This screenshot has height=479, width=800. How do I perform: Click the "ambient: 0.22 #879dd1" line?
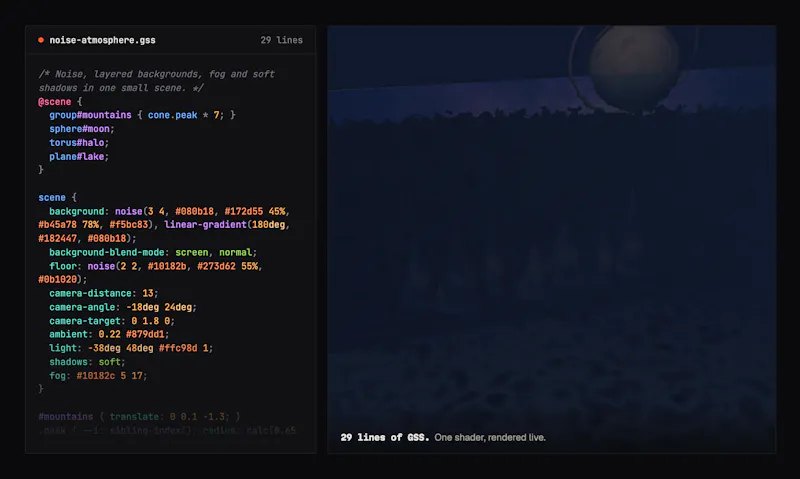coord(109,335)
